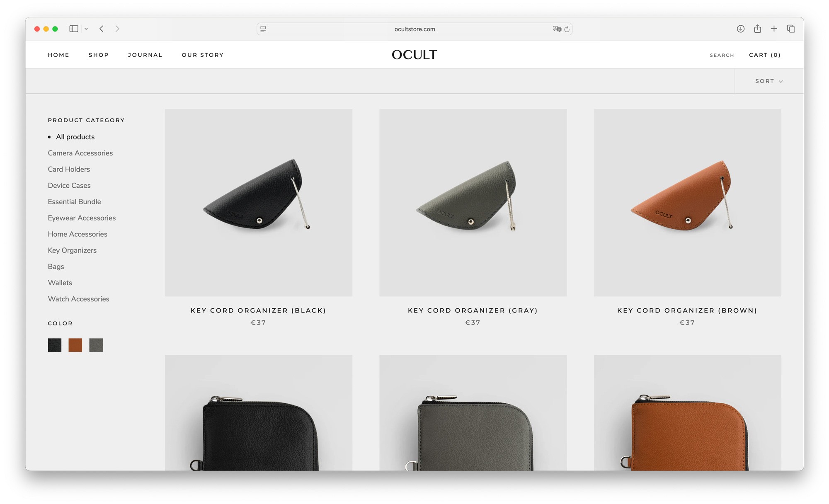Click the translate icon in address bar
829x504 pixels.
tap(557, 29)
